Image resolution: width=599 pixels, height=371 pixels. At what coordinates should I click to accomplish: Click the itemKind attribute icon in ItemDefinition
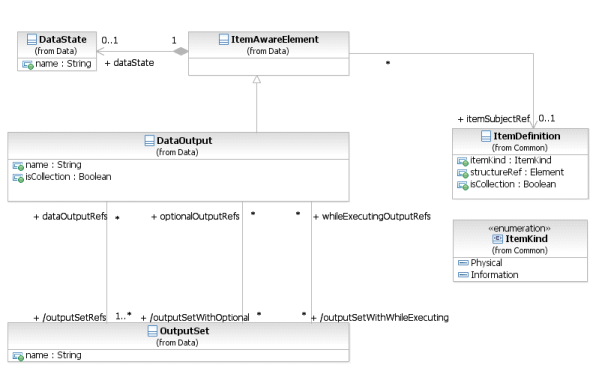point(463,161)
